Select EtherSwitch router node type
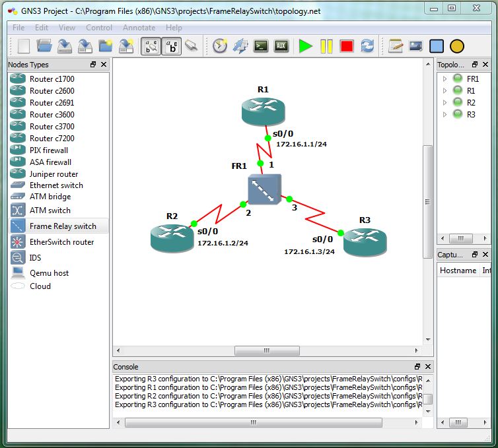498x448 pixels. pos(58,241)
